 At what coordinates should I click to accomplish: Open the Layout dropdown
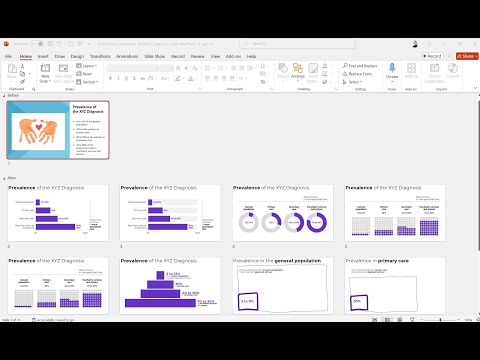(x=87, y=66)
